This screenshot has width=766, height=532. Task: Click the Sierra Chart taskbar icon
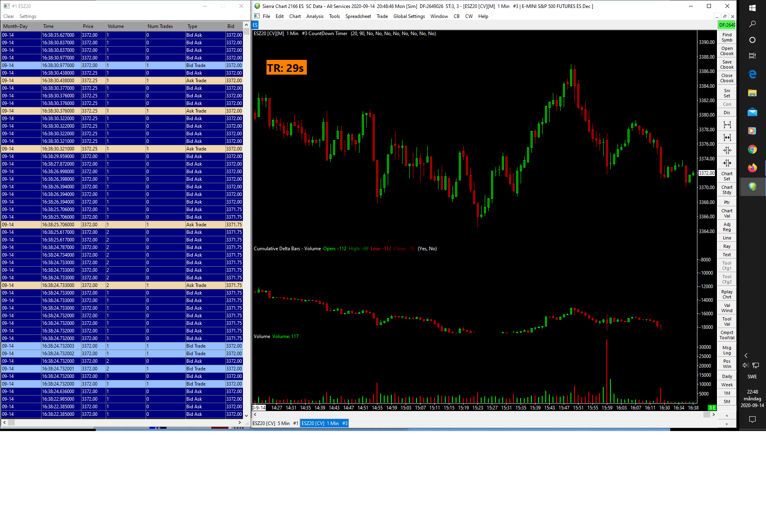(752, 187)
